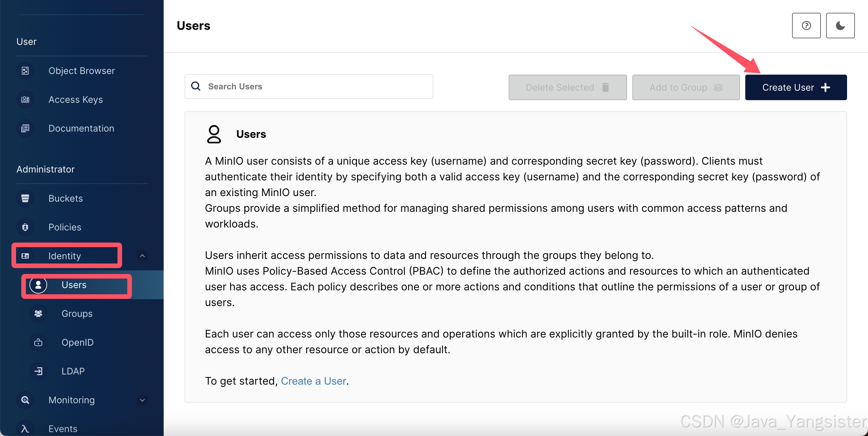Expand the Monitoring submenu chevron
Viewport: 868px width, 436px height.
coord(142,400)
